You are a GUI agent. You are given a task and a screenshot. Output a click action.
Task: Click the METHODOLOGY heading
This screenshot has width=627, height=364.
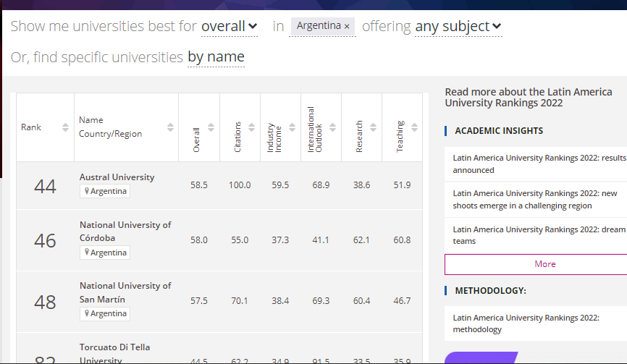click(490, 290)
